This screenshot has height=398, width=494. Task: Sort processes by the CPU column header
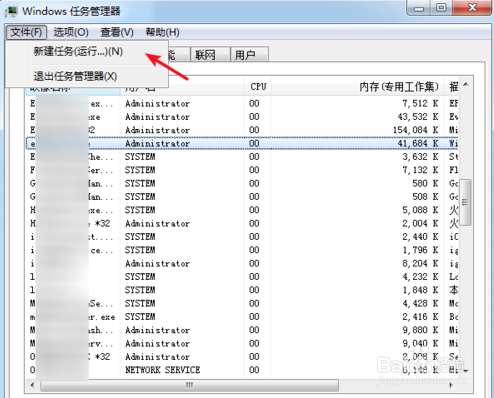coord(258,87)
